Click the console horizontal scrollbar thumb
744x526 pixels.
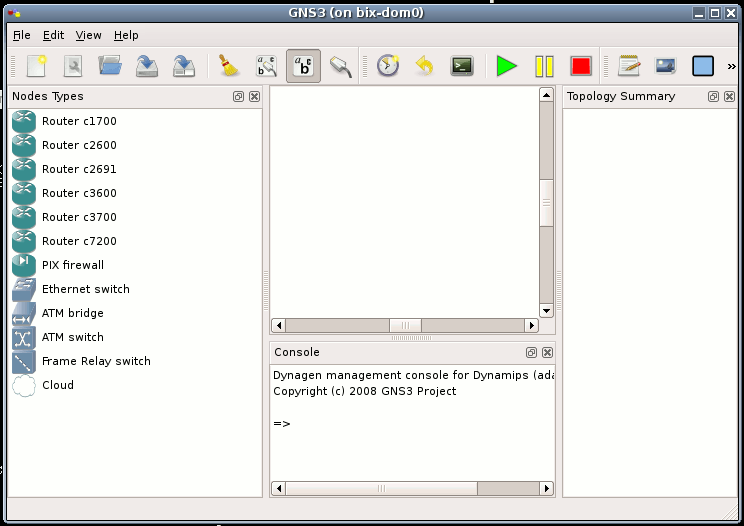381,489
